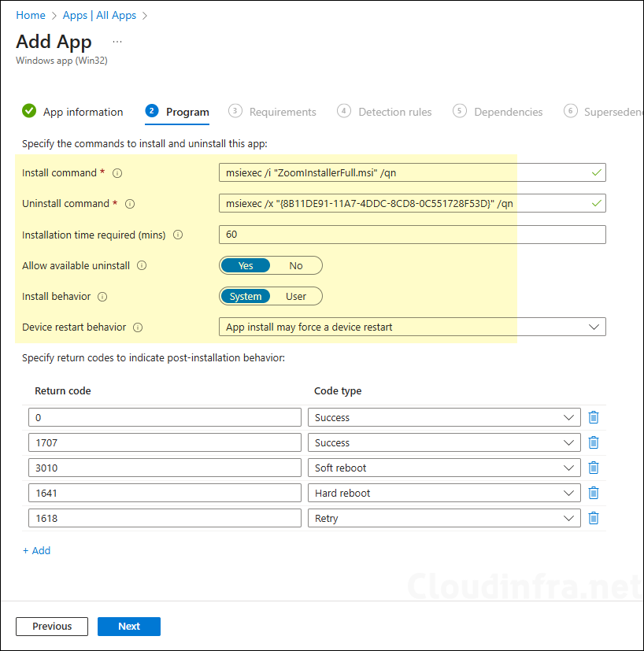Image resolution: width=644 pixels, height=651 pixels.
Task: Delete the 1618 Retry row
Action: (594, 519)
